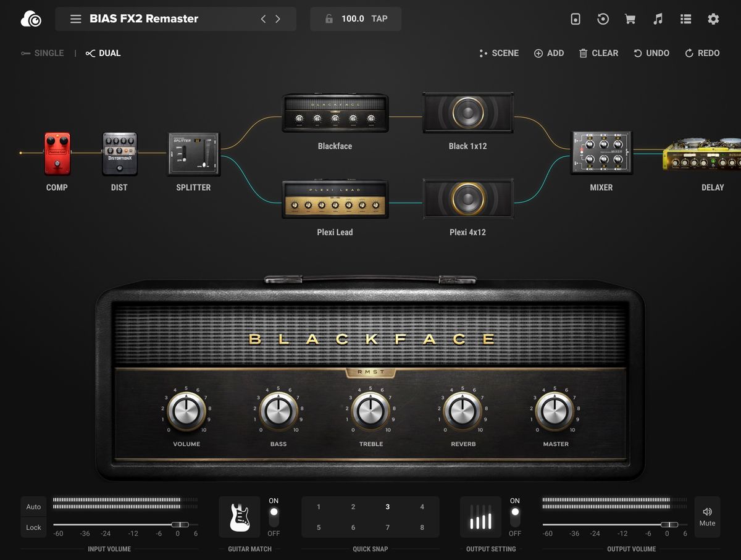The height and width of the screenshot is (560, 741).
Task: Open the SCENE option
Action: (499, 53)
